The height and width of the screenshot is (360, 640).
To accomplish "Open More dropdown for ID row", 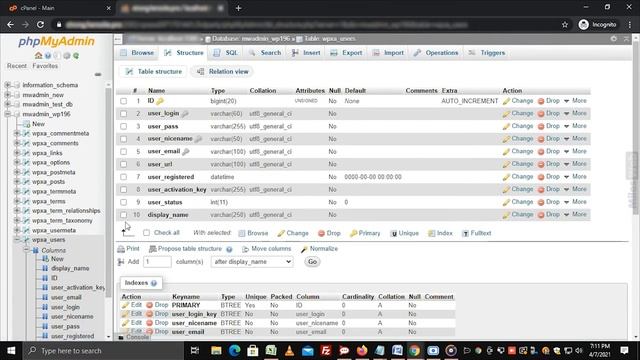I will (576, 101).
